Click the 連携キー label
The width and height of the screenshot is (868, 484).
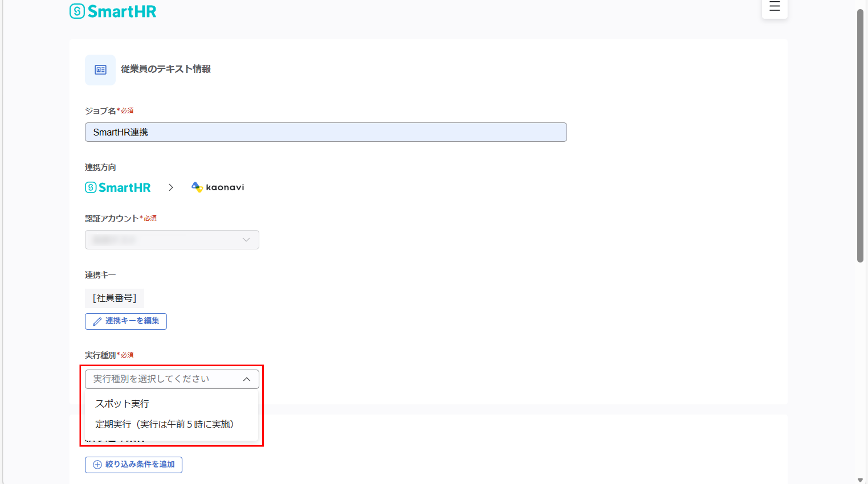point(100,275)
